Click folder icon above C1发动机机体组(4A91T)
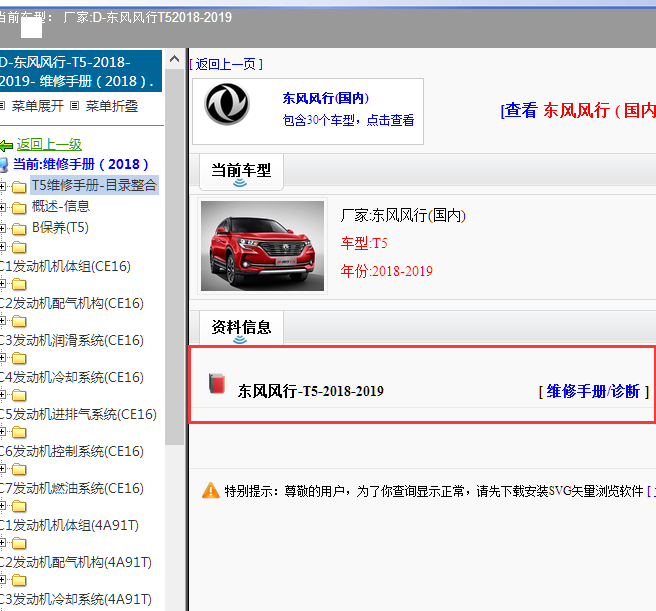 pos(19,506)
